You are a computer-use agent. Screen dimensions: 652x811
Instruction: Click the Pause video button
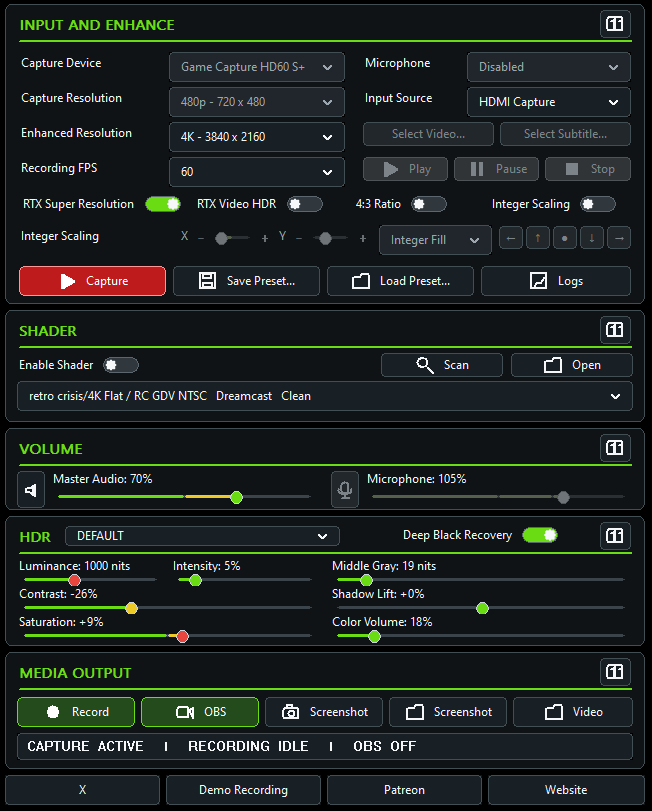496,169
